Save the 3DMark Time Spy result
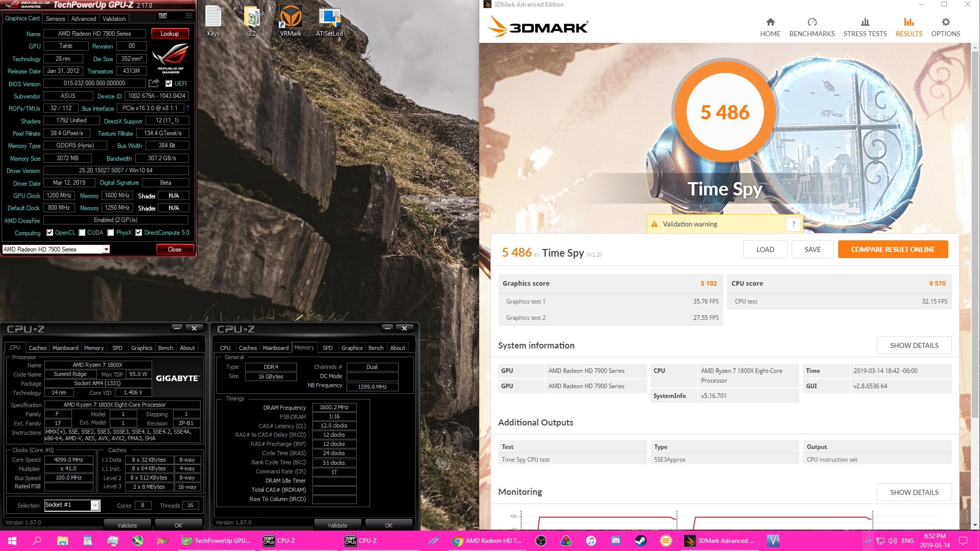980x551 pixels. pos(813,249)
